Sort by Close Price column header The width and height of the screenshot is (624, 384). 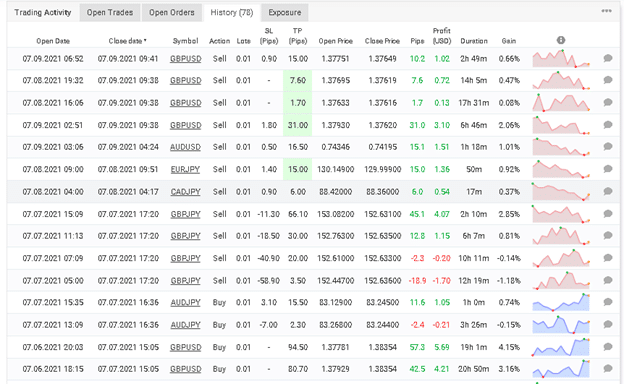click(382, 41)
